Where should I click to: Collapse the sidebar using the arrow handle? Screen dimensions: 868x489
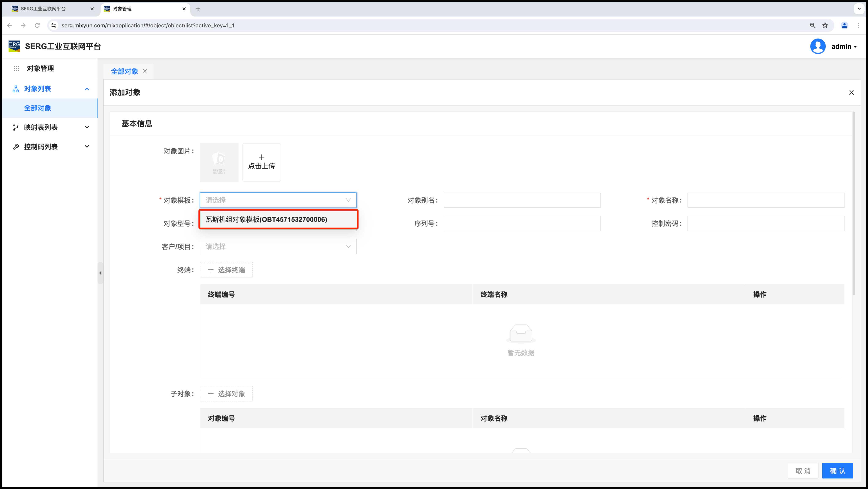(100, 273)
